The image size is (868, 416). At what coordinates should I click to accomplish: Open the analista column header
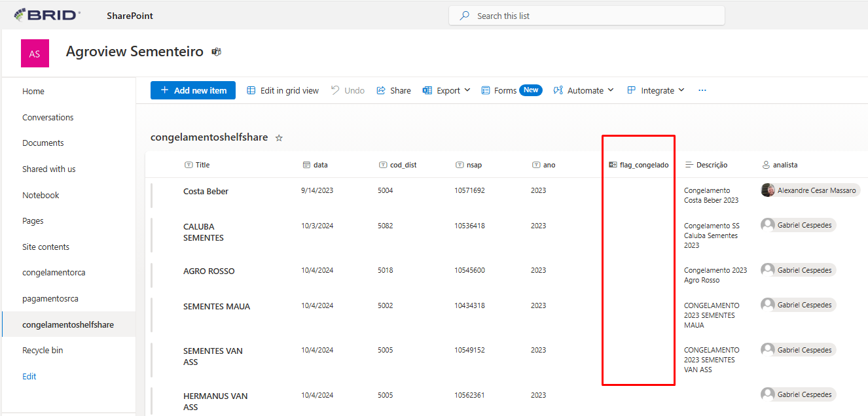pyautogui.click(x=779, y=165)
